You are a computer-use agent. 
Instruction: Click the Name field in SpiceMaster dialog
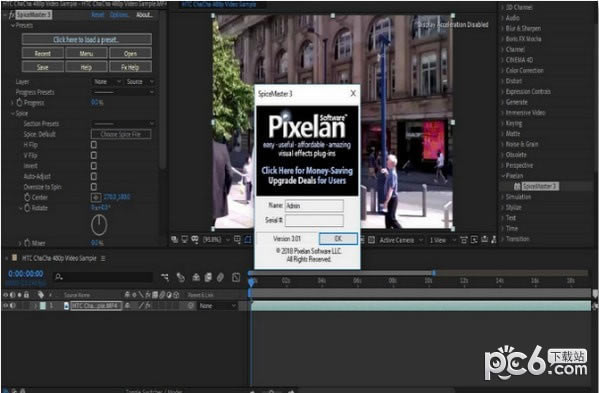click(x=314, y=205)
